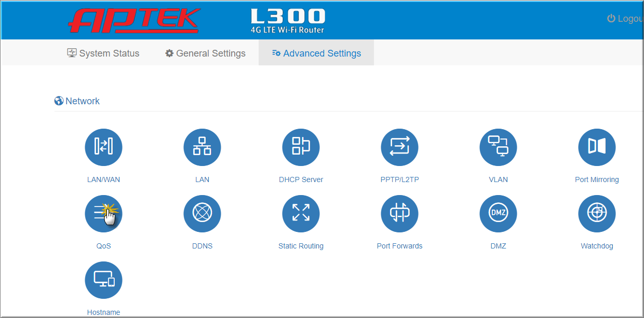The width and height of the screenshot is (644, 318).
Task: Click the APTEK logo
Action: click(x=134, y=20)
